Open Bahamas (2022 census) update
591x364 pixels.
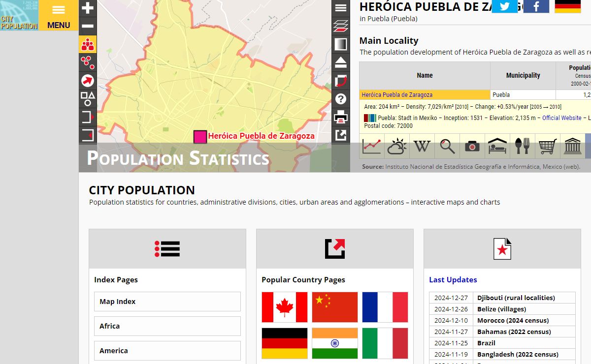coord(514,332)
